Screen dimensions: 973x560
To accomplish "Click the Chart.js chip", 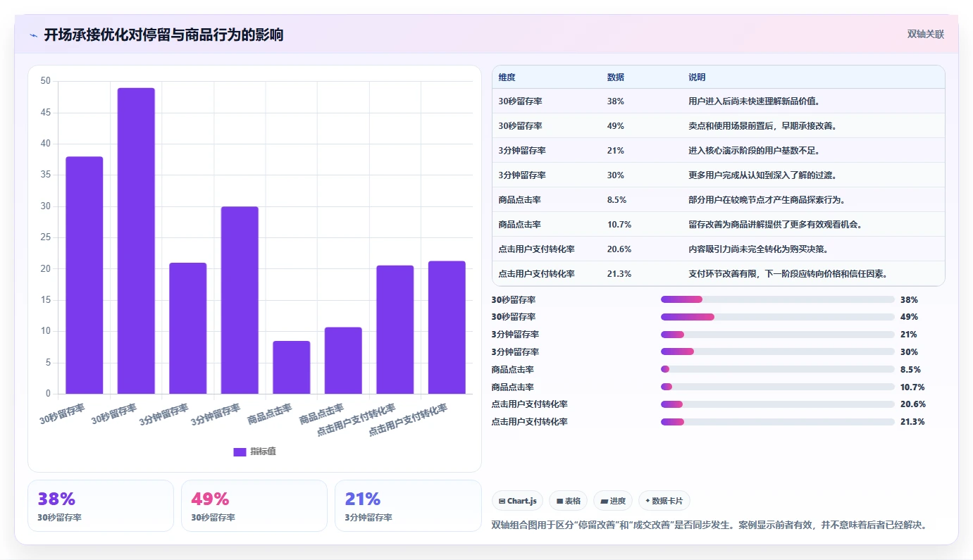I will [x=517, y=501].
